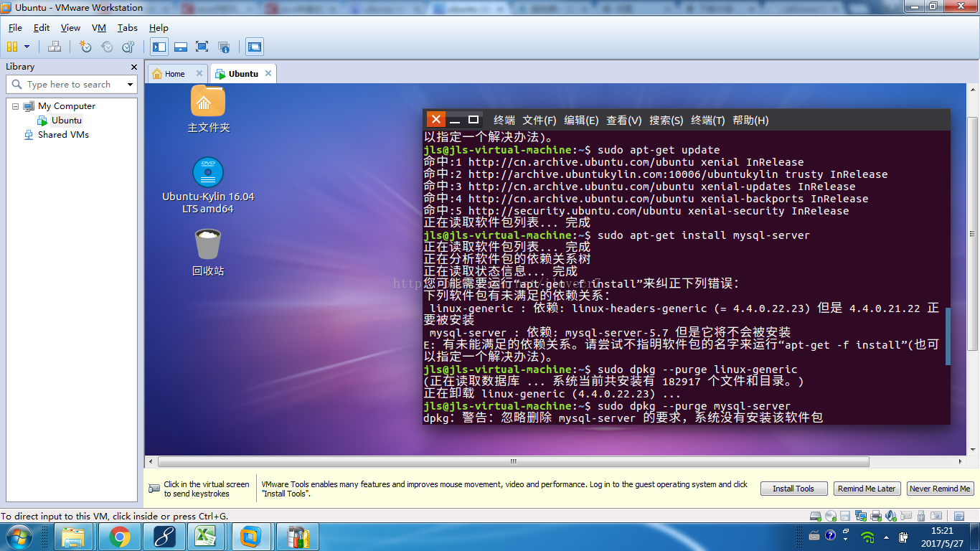The width and height of the screenshot is (980, 551).
Task: Click the yellow Suspend VM toolbar icon
Action: tap(12, 47)
